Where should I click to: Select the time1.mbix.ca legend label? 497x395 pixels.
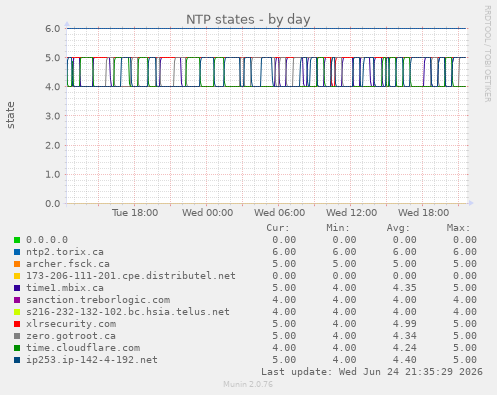point(65,288)
